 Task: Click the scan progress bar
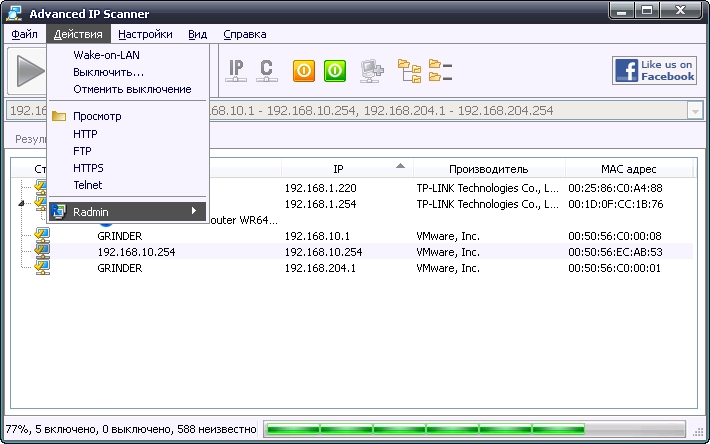tap(475, 429)
